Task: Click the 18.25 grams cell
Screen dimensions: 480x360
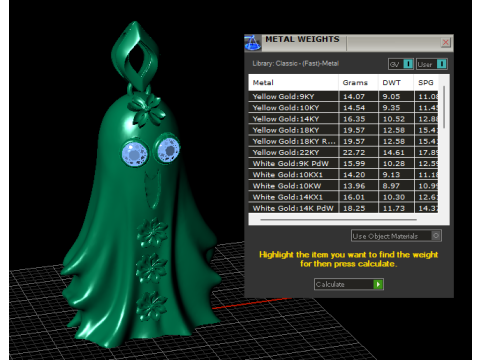Action: (358, 208)
